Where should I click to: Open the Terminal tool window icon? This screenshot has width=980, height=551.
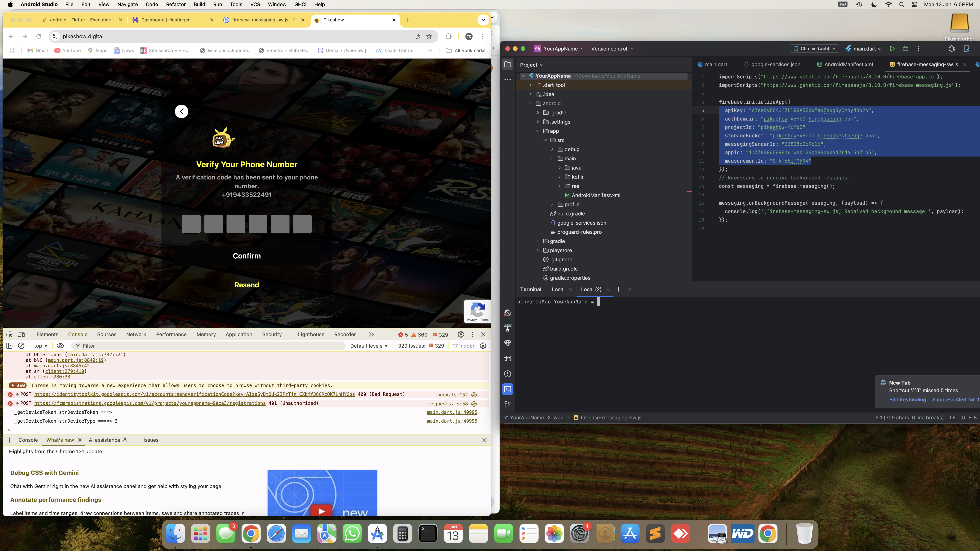[x=507, y=389]
